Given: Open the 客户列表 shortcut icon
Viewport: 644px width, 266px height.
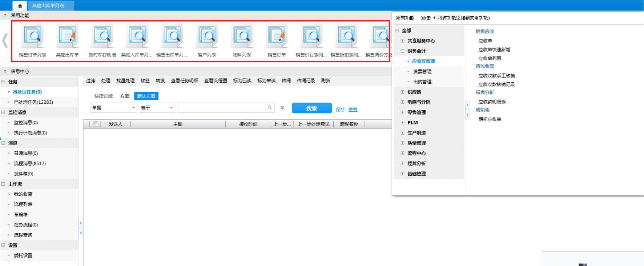Looking at the screenshot, I should 207,36.
